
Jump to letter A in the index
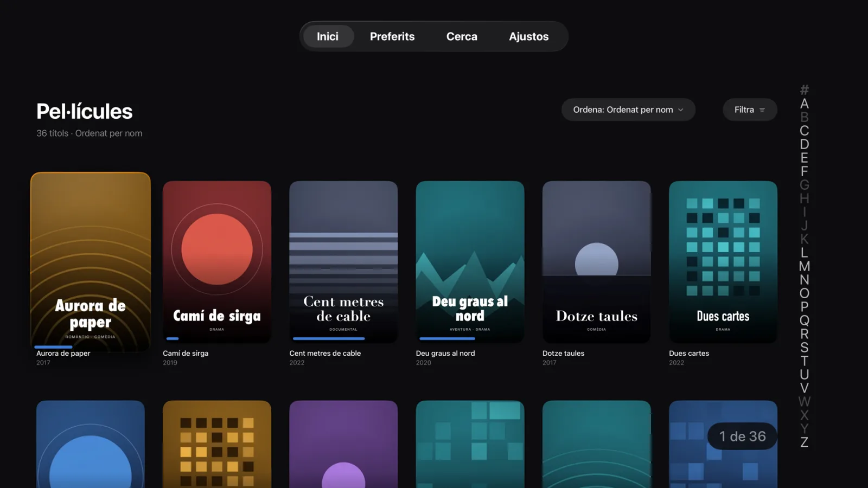tap(805, 104)
